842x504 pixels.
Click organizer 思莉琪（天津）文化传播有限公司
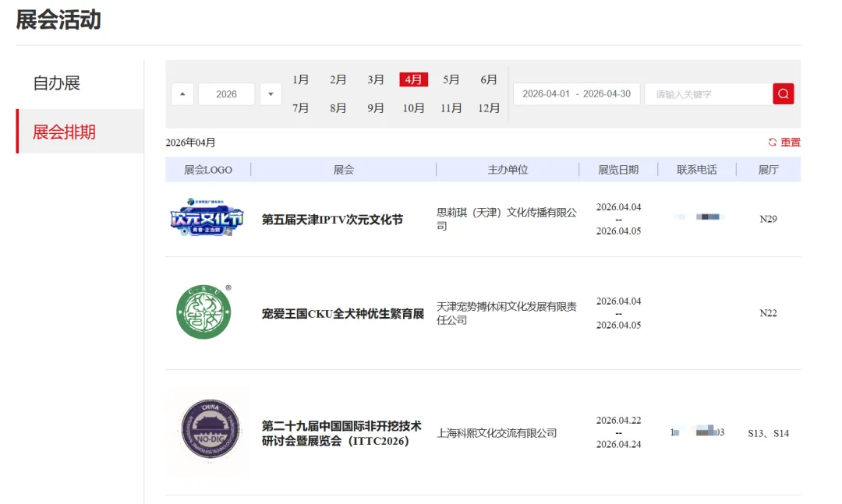(x=507, y=219)
